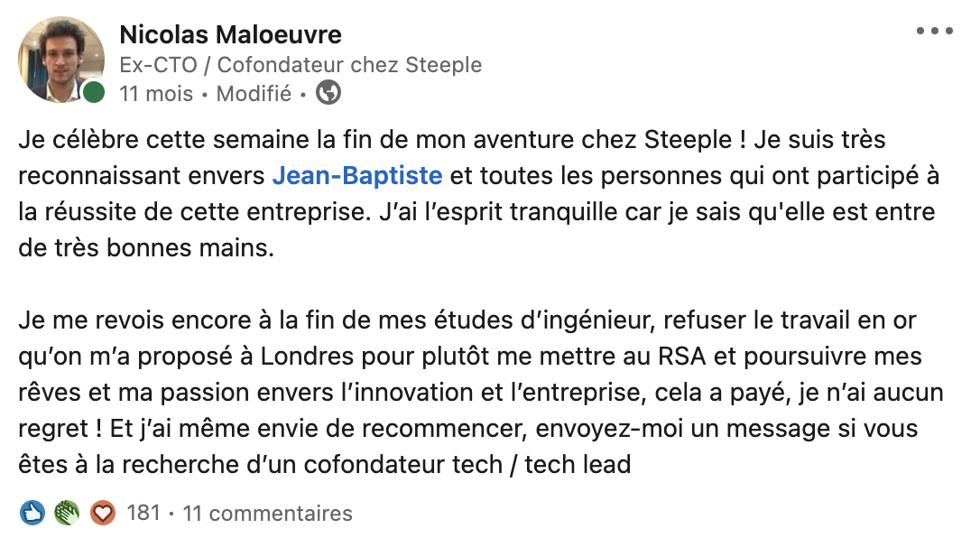This screenshot has width=980, height=538.
Task: Click the blue thumbs-up Like reaction icon
Action: (32, 513)
